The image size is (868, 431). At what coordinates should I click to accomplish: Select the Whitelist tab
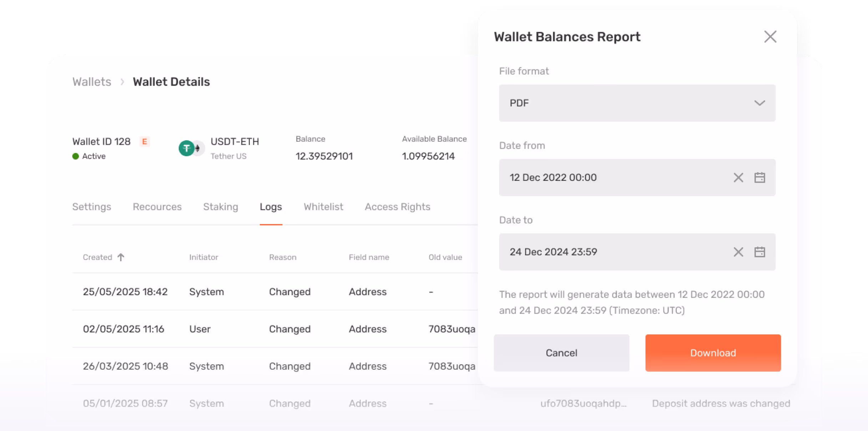(x=323, y=207)
